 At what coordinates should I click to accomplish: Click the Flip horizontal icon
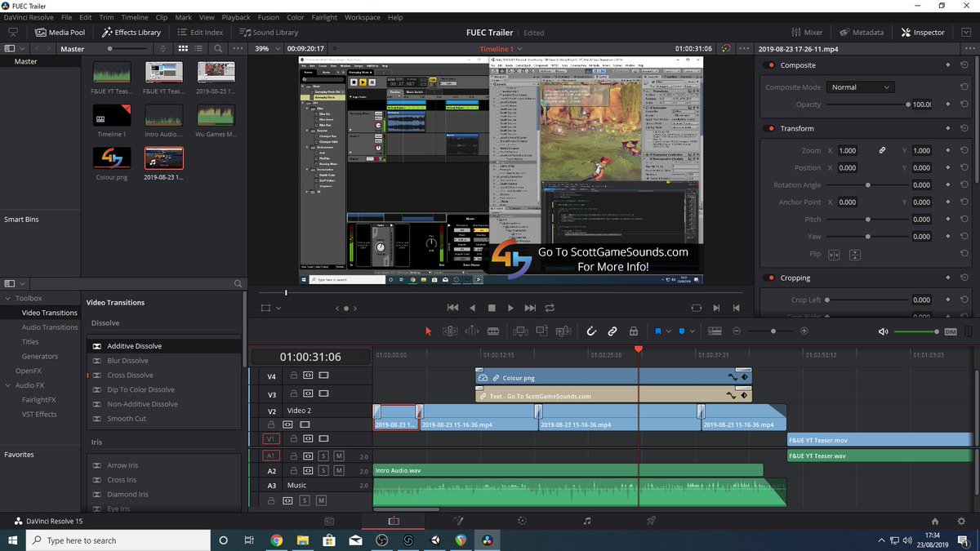834,254
